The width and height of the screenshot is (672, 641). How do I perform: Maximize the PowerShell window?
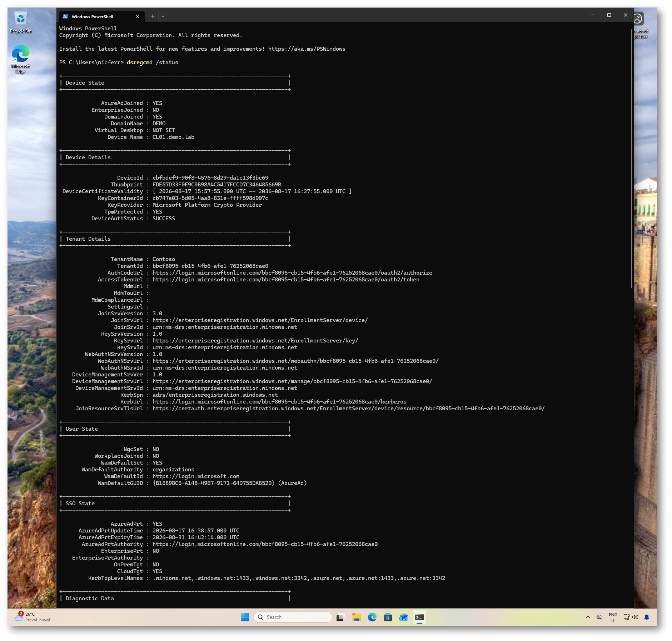609,15
